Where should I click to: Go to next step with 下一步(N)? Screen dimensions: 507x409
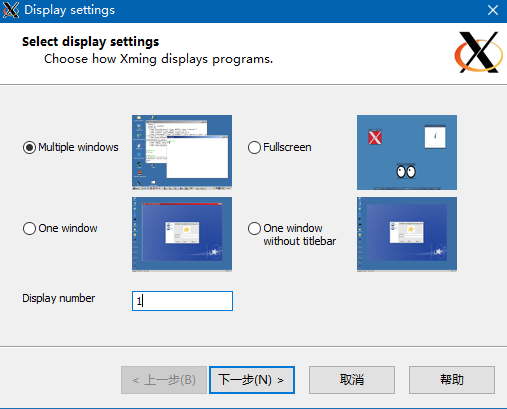(252, 380)
